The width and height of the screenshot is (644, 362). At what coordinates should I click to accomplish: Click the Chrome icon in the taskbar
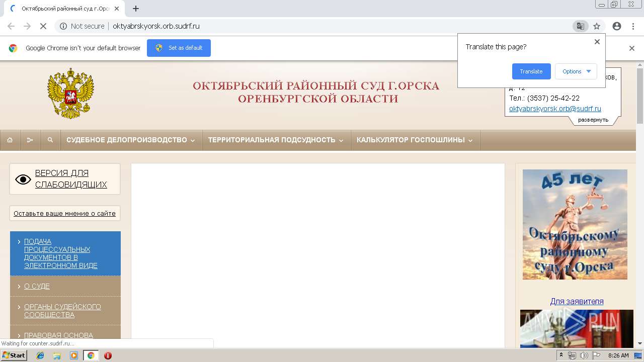click(91, 355)
